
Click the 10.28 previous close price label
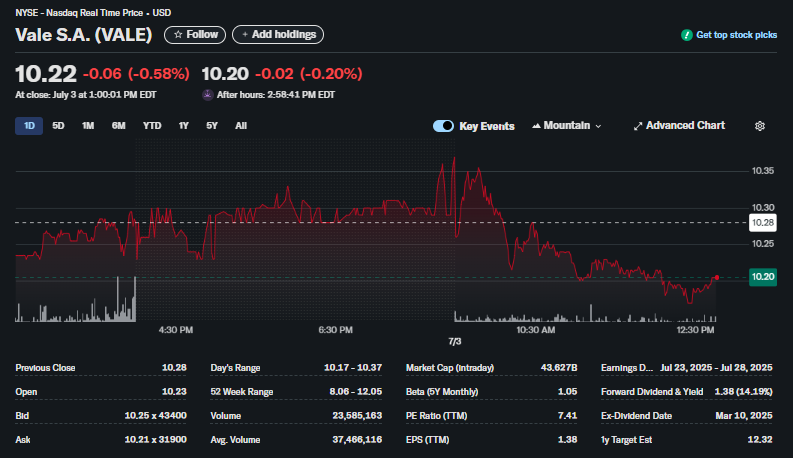[x=763, y=222]
